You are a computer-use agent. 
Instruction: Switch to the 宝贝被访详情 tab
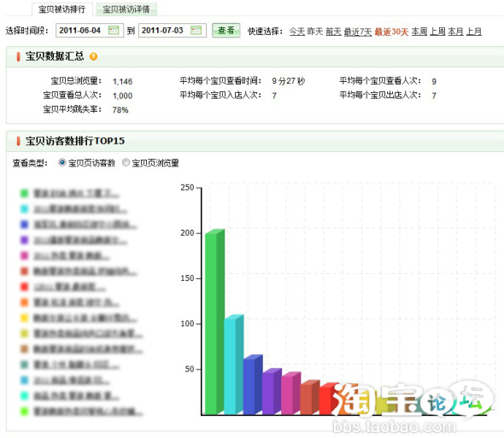pyautogui.click(x=126, y=9)
